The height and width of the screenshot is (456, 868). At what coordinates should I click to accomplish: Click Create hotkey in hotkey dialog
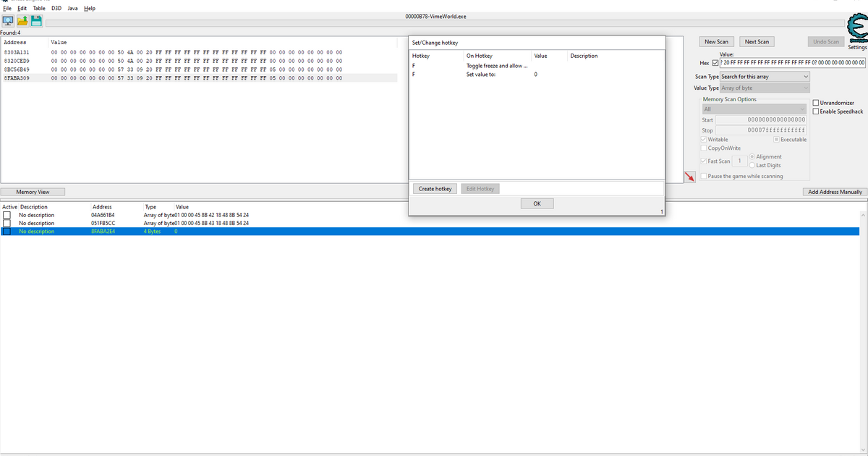tap(435, 189)
